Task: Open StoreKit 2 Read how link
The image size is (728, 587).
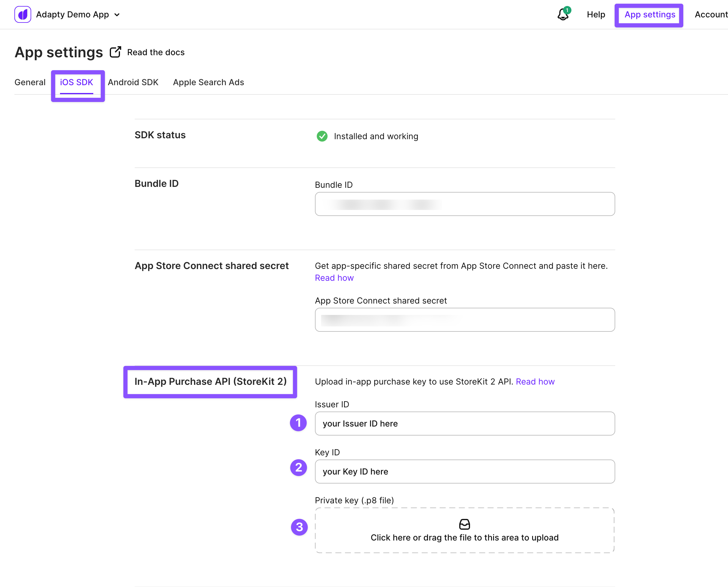Action: coord(535,382)
